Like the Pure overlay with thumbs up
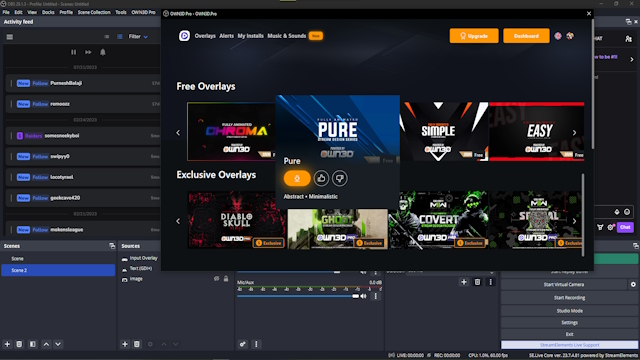Image resolution: width=640 pixels, height=360 pixels. (x=321, y=178)
